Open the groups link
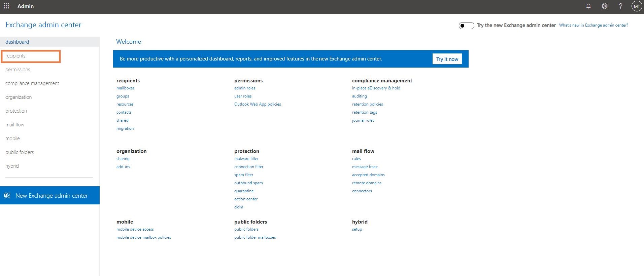Screen dimensions: 644x276 [x=123, y=96]
